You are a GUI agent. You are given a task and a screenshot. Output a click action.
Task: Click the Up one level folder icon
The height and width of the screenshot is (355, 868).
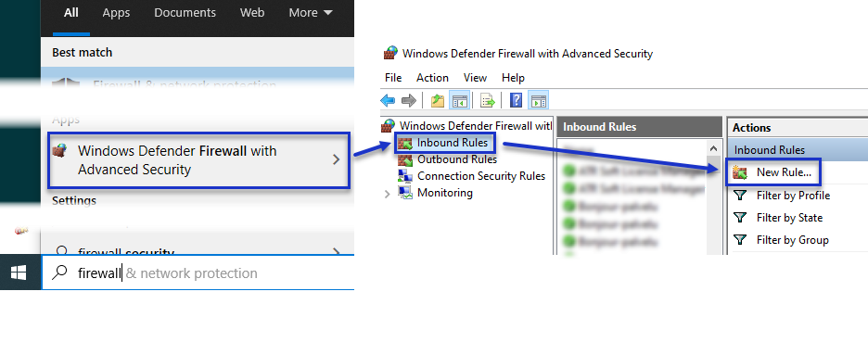coord(438,101)
